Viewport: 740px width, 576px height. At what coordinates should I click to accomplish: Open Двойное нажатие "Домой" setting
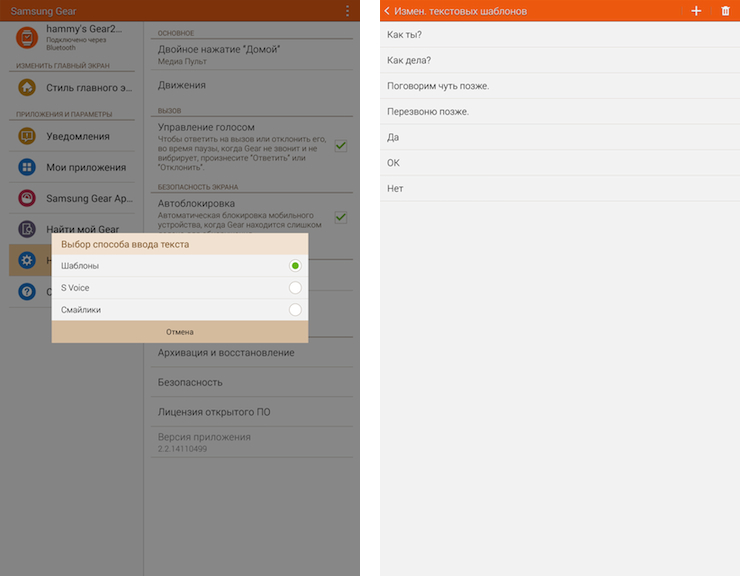point(252,55)
